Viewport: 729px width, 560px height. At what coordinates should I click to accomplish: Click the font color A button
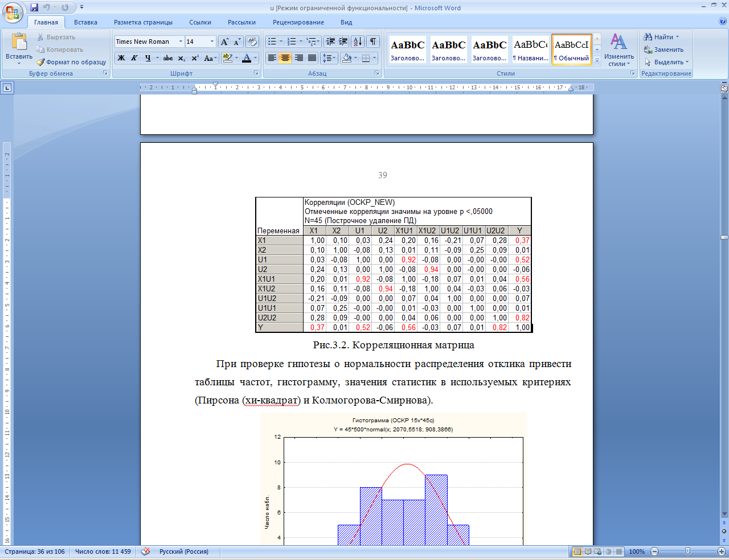pyautogui.click(x=247, y=58)
